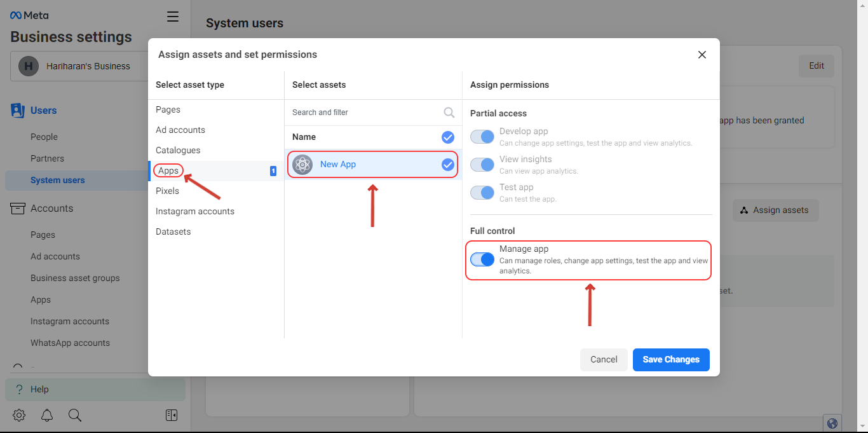Select the Instagram accounts asset type
Screen dimensions: 868x433
(x=216, y=211)
